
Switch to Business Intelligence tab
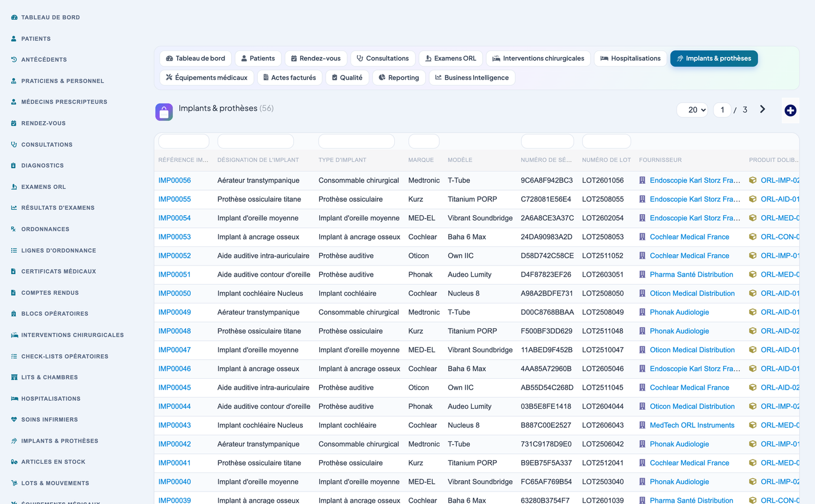472,78
